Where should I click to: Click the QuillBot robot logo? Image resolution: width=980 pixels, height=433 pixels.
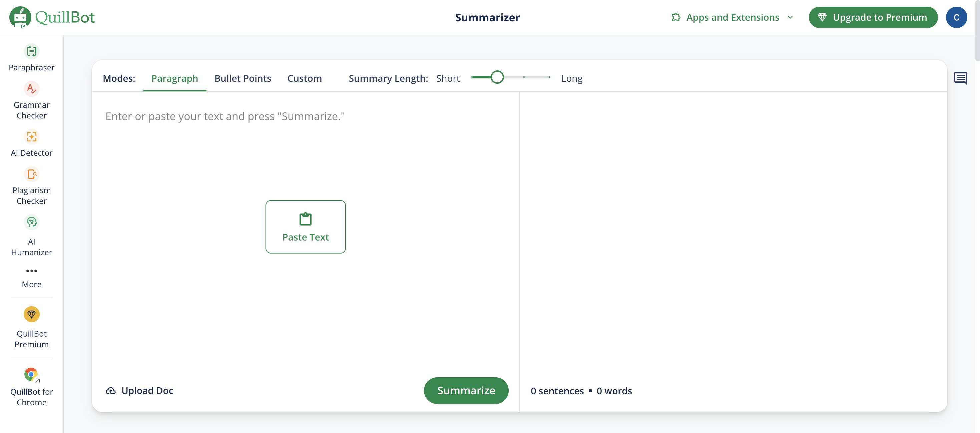(20, 17)
